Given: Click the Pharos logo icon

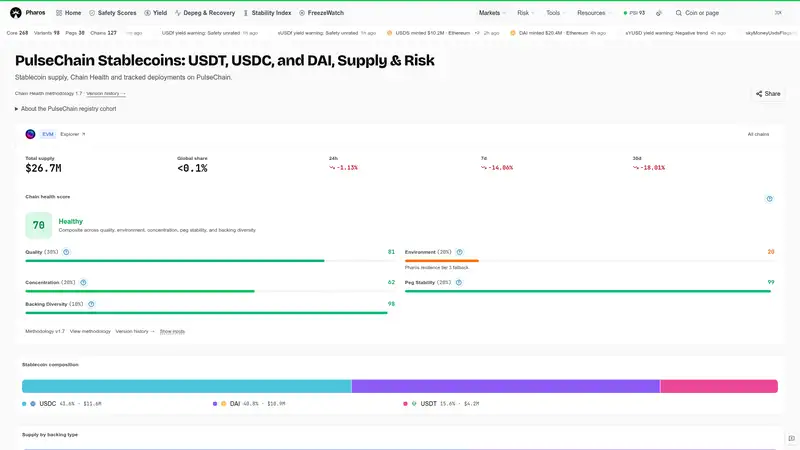Looking at the screenshot, I should [x=16, y=13].
